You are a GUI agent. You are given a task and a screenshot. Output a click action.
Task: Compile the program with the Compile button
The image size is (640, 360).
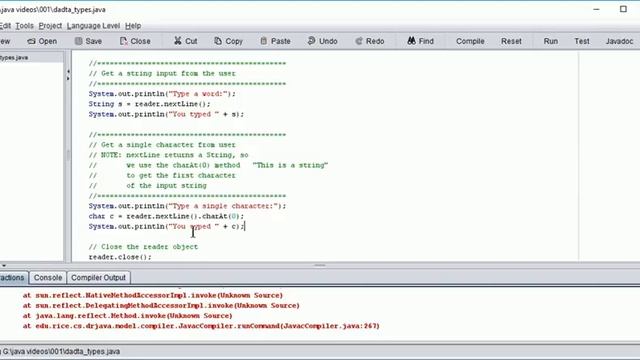(470, 41)
